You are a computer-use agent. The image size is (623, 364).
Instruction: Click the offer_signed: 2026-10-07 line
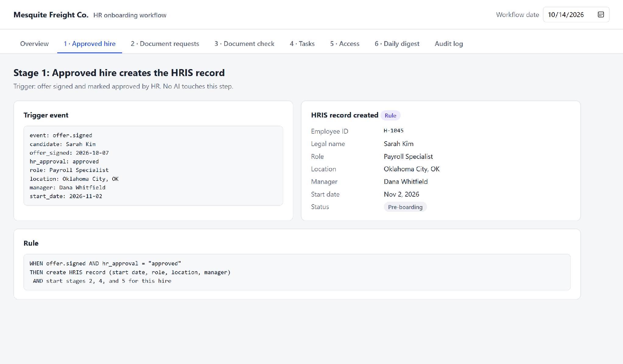click(69, 153)
